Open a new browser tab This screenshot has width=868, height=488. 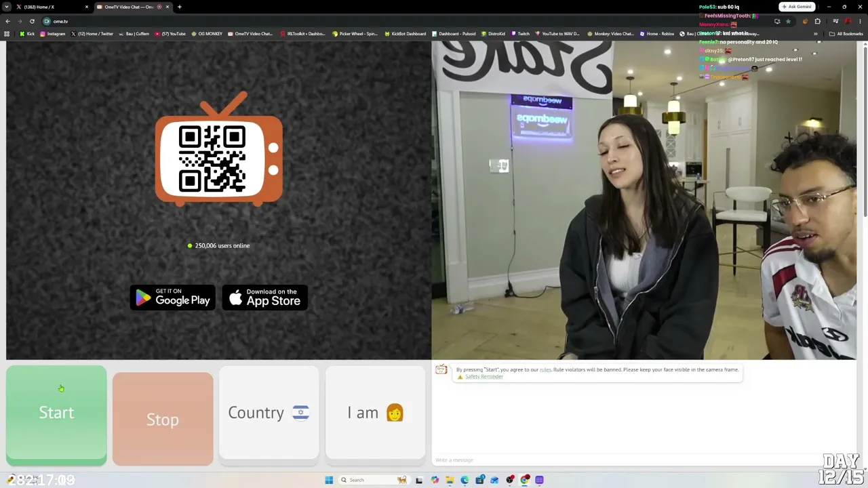pyautogui.click(x=180, y=7)
